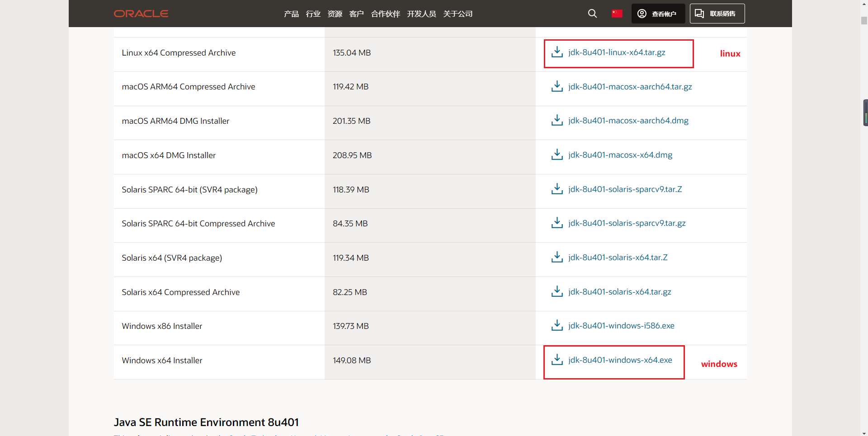Open the 合作伙伴 menu
This screenshot has height=436, width=868.
[x=385, y=14]
